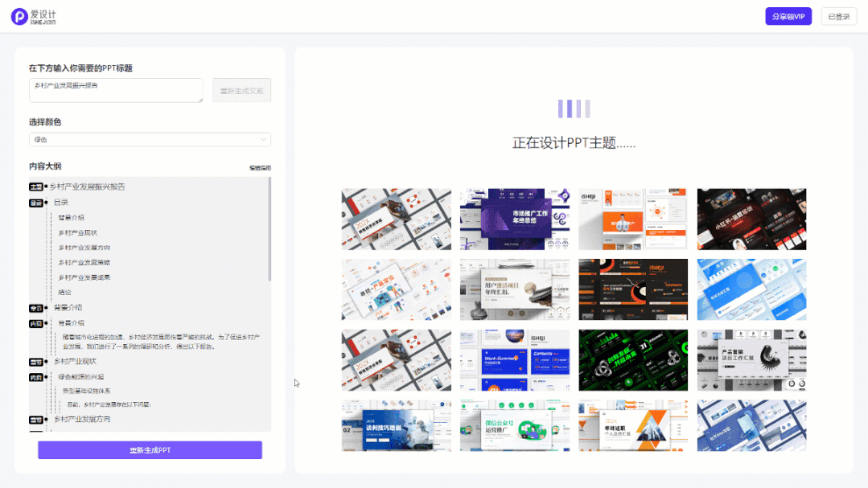868x488 pixels.
Task: Select the white-orange iSHEJI presenter template
Action: [633, 219]
